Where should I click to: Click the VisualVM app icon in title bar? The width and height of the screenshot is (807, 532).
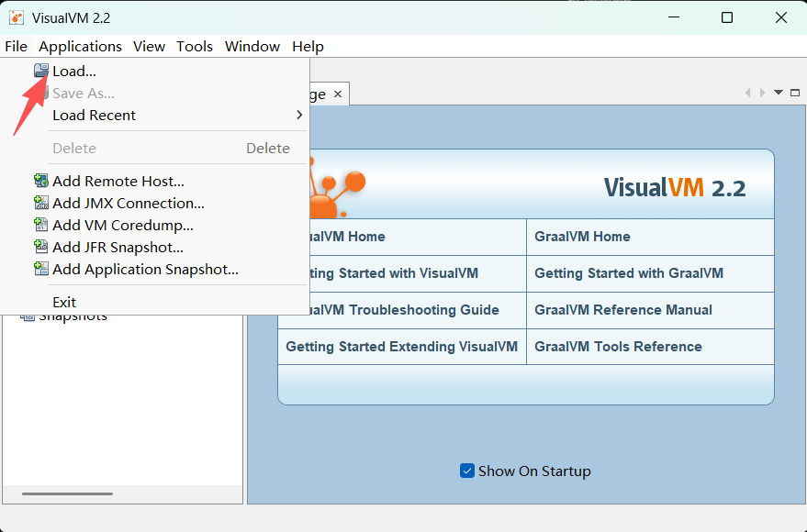point(17,18)
